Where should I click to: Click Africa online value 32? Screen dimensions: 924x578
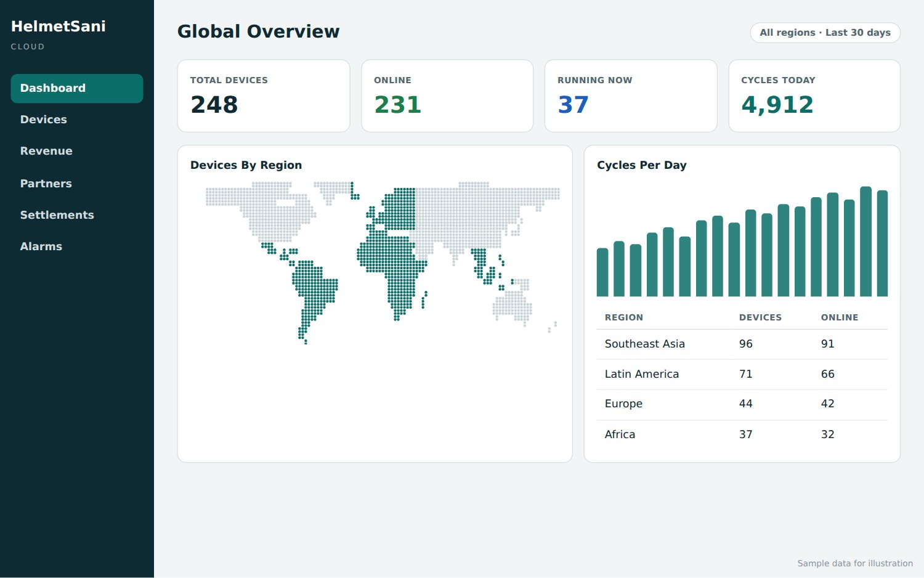click(828, 434)
